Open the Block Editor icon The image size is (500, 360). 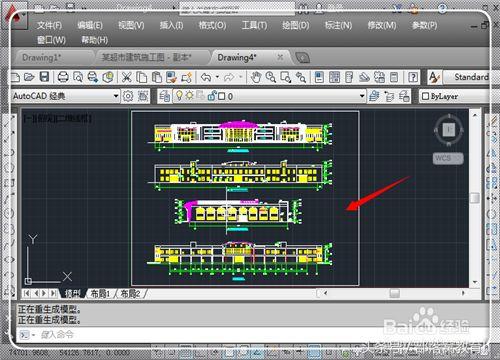187,77
